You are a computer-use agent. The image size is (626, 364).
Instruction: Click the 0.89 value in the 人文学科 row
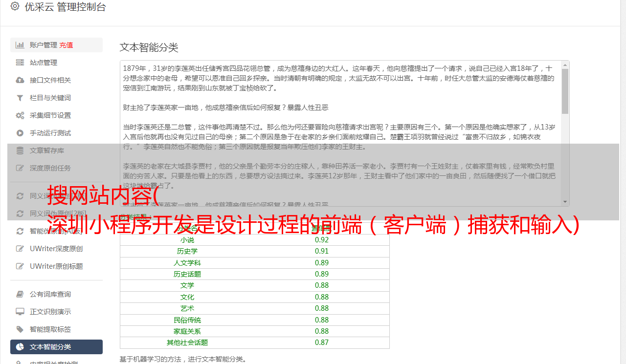pyautogui.click(x=322, y=263)
